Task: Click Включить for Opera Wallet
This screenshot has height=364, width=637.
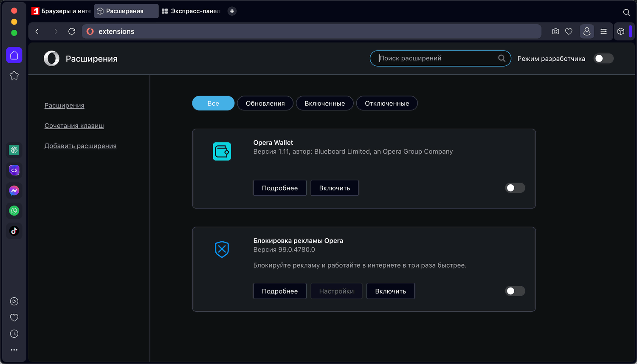Action: tap(335, 188)
